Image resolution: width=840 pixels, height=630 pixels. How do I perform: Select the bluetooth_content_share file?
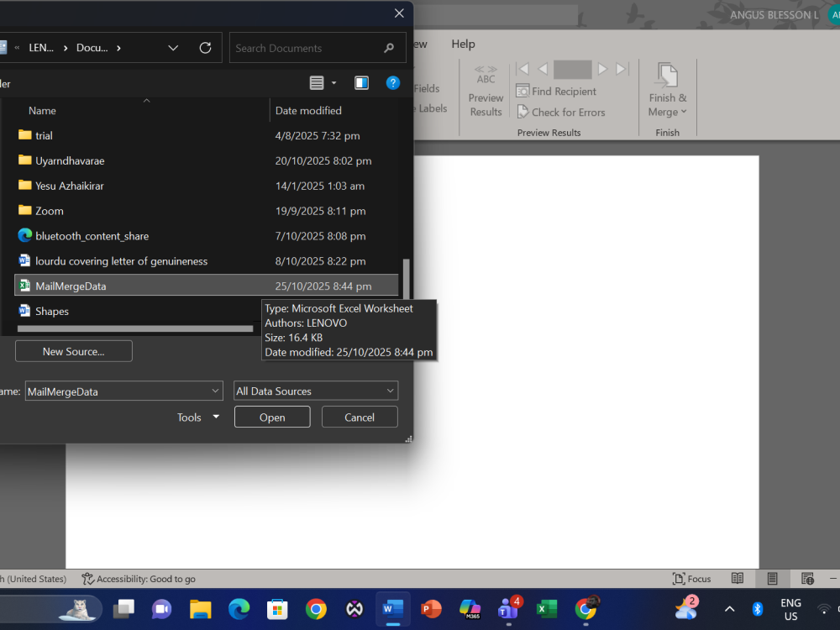(92, 236)
